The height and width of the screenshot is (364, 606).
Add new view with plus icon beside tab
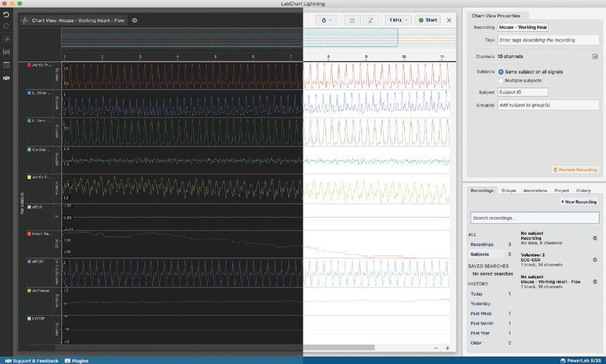[x=135, y=21]
